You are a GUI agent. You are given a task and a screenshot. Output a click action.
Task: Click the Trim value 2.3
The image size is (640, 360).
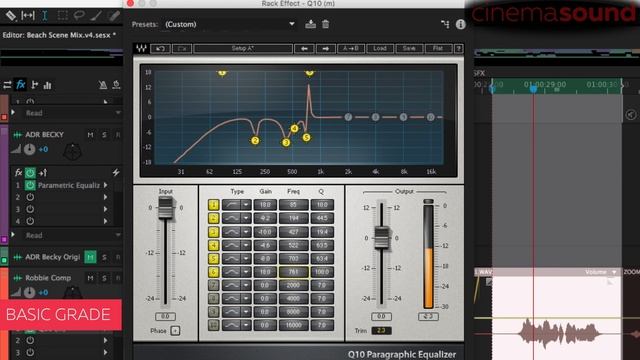(381, 331)
